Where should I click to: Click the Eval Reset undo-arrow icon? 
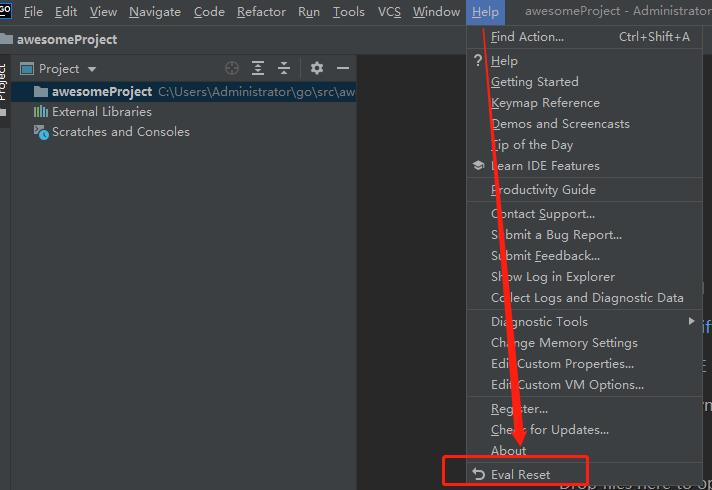pyautogui.click(x=479, y=474)
